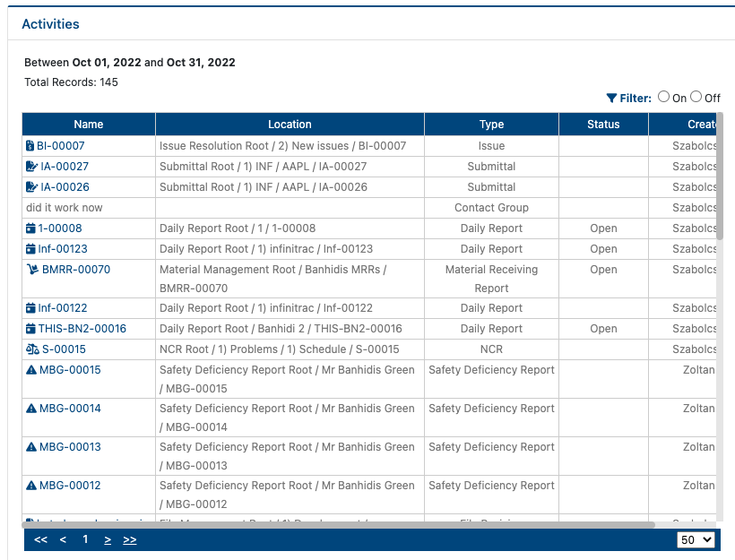Image resolution: width=735 pixels, height=560 pixels.
Task: Open the BI-00007 issue link
Action: click(x=60, y=146)
